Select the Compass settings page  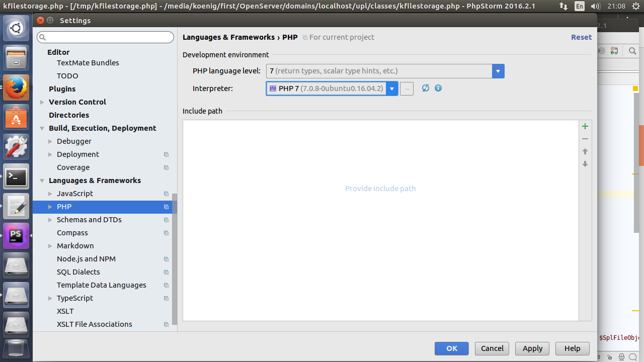(x=72, y=233)
